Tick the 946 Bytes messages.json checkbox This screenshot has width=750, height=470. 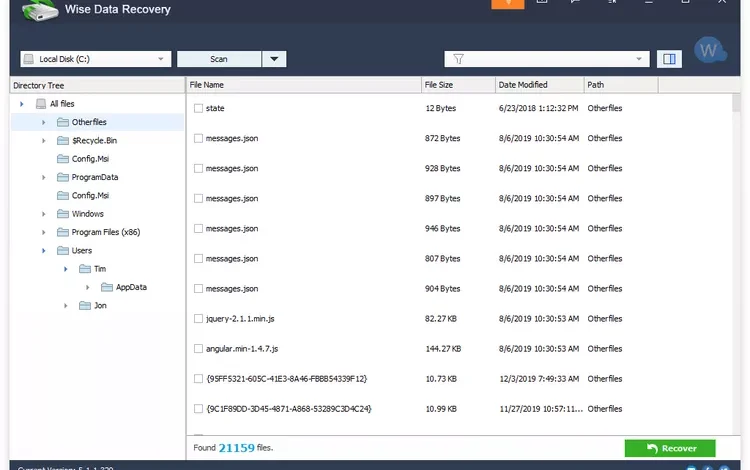click(199, 229)
